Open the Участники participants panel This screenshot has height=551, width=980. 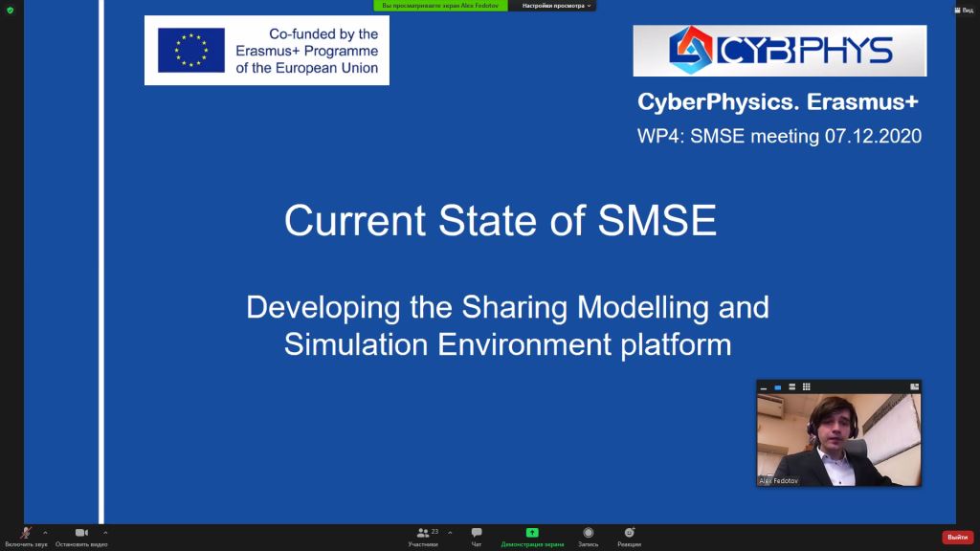point(423,537)
